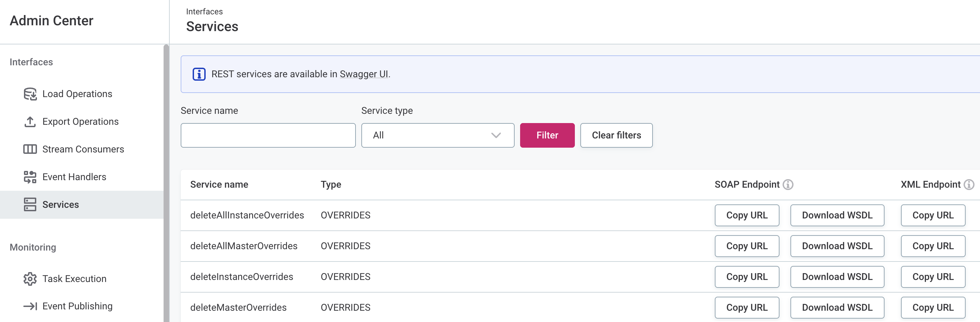Click the info icon beside SOAP Endpoint
980x322 pixels.
point(787,185)
